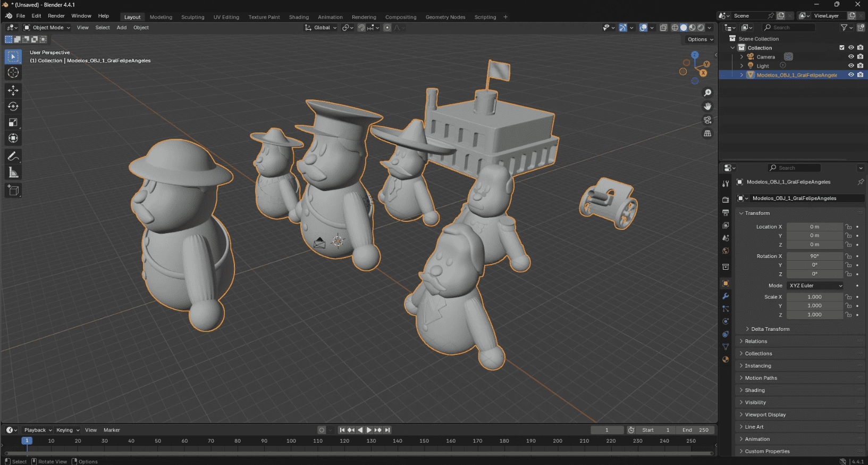Open the Render menu
Screen dimensions: 868x465
click(x=56, y=16)
